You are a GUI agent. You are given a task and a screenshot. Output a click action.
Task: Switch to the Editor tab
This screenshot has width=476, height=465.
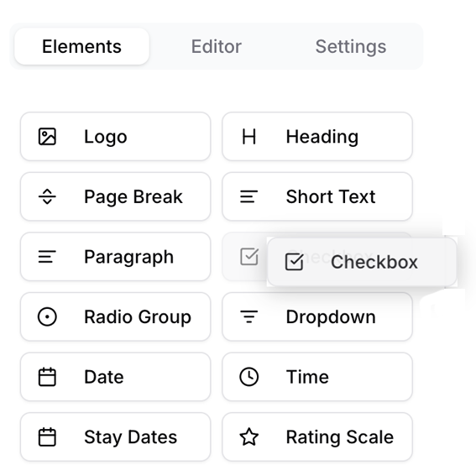[217, 46]
